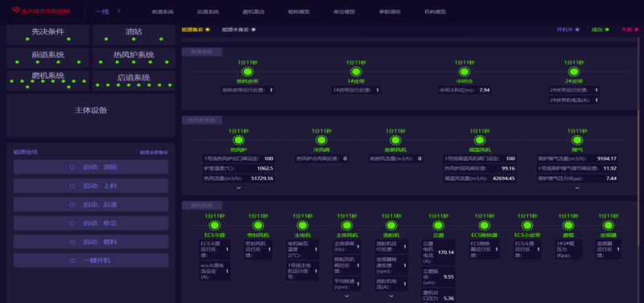
Task: Click the 中间斗料位 value 7.94
Action: (485, 90)
